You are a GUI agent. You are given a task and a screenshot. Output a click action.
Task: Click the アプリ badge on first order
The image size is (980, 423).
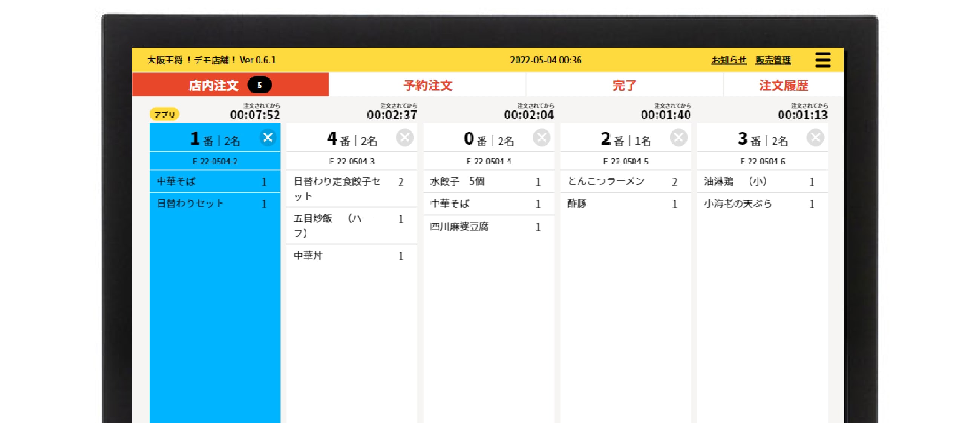[164, 114]
